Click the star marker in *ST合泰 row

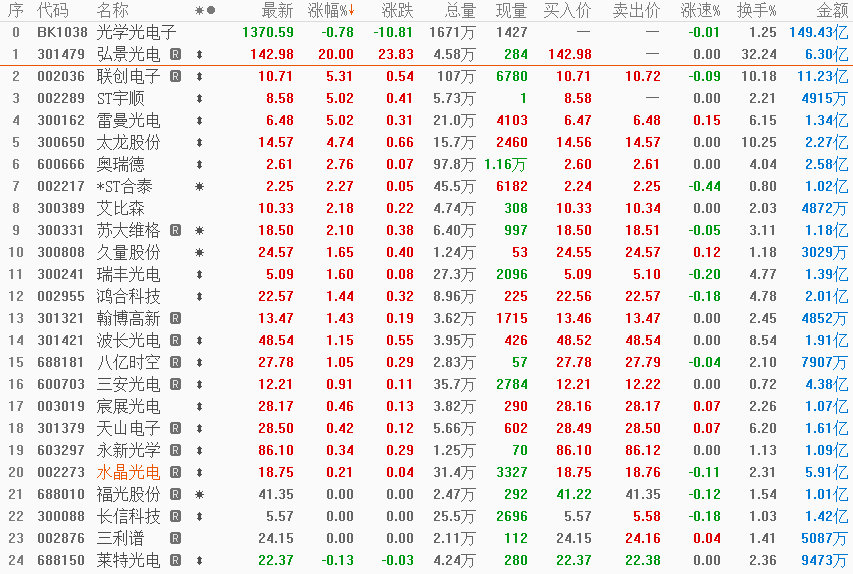pyautogui.click(x=200, y=187)
